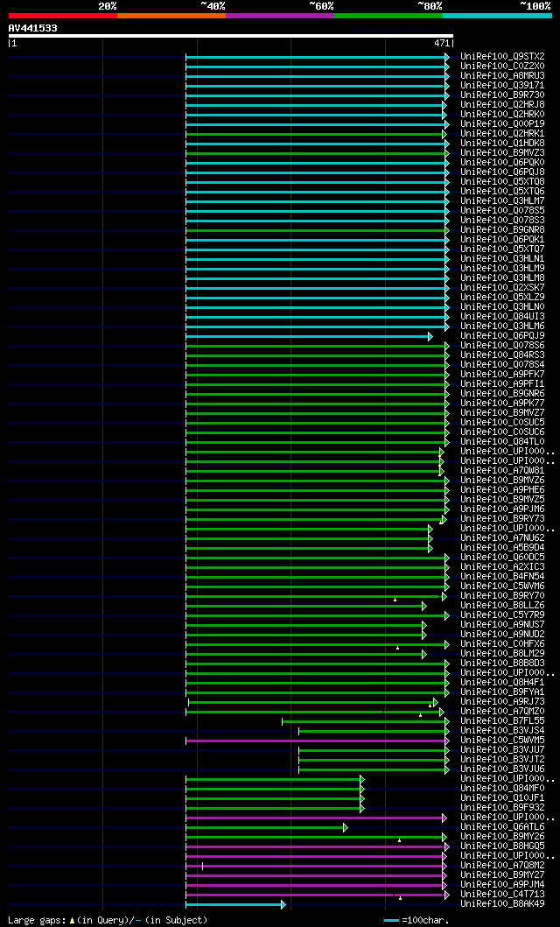Click the yellow gap marker under C0HFX6 bar
The width and height of the screenshot is (560, 927).
(398, 648)
